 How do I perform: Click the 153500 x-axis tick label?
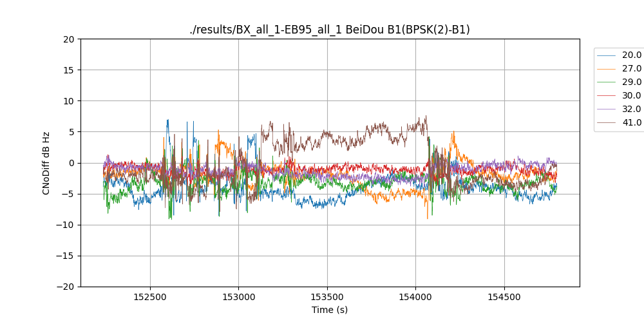[327, 298]
